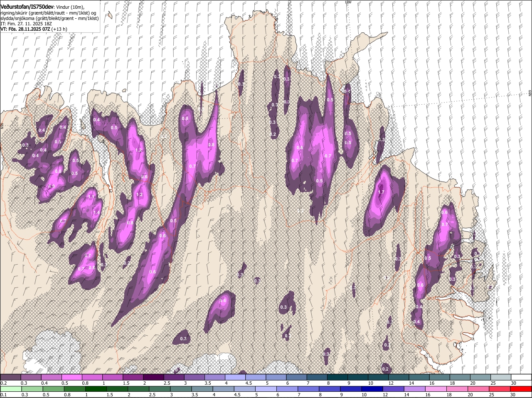Select the valid time line 'VT: Fös. 28.11.2025 07Z (+13 h)'
Viewport: 532px width, 398px height.
tap(34, 29)
